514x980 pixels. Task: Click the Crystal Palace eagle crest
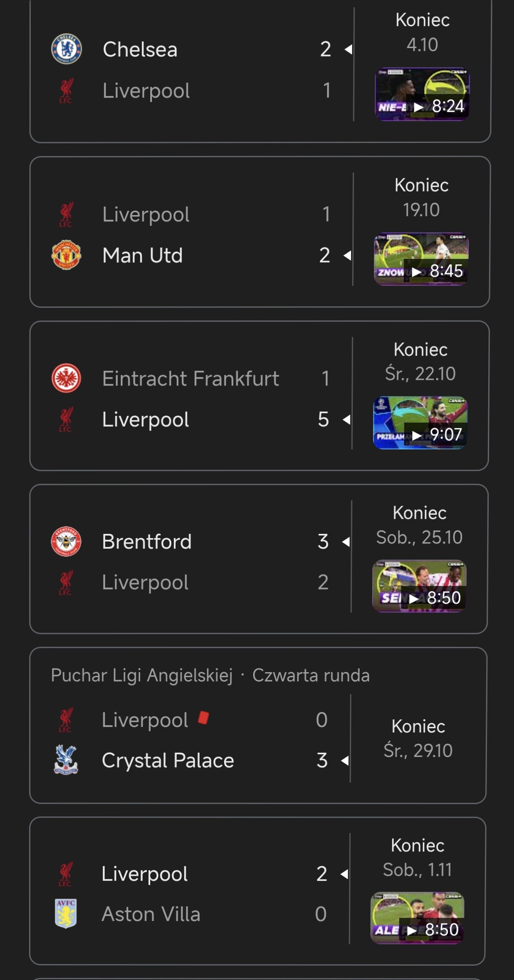click(66, 760)
